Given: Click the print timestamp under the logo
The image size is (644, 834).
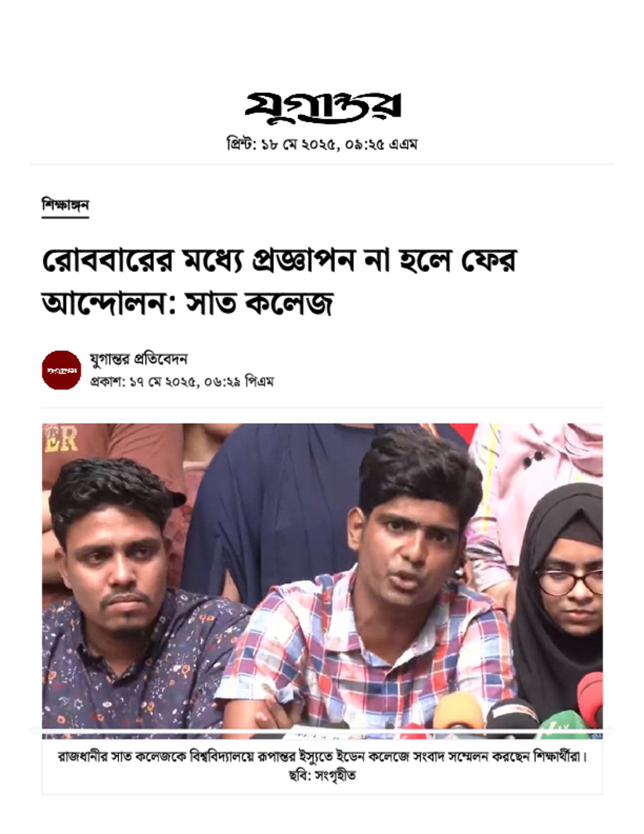Looking at the screenshot, I should click(x=322, y=144).
